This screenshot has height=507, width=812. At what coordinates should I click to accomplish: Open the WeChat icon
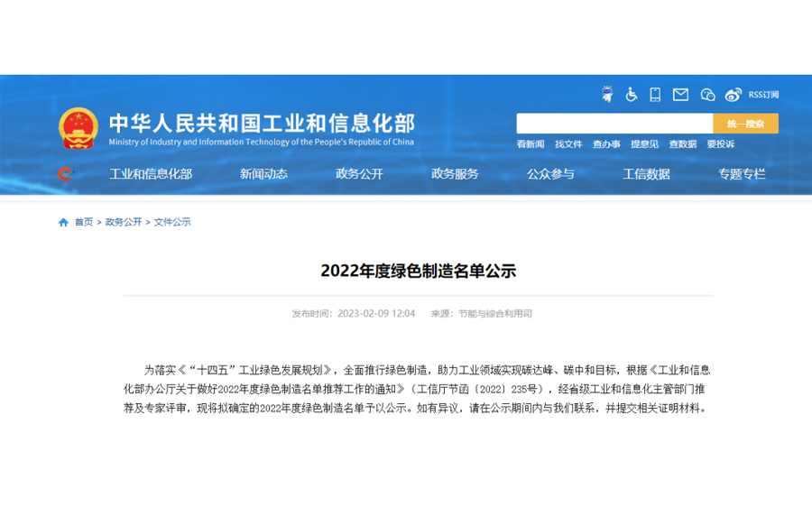pos(707,95)
